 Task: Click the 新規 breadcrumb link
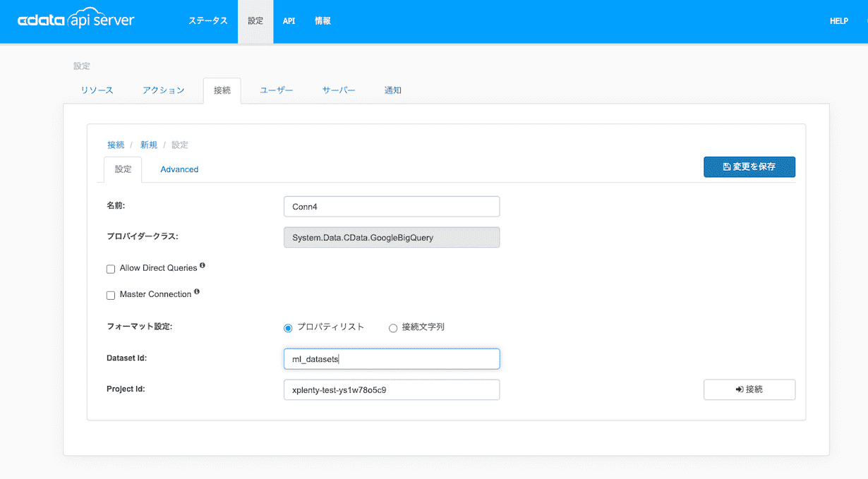tap(149, 145)
